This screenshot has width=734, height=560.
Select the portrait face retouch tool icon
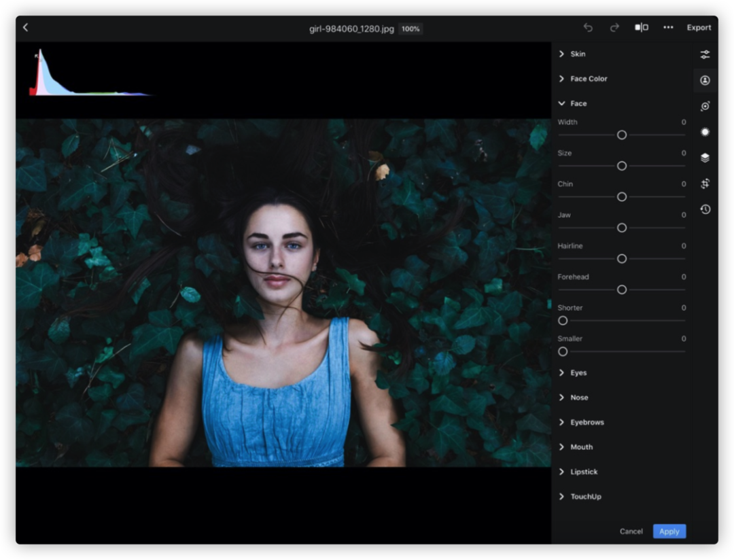[x=705, y=80]
